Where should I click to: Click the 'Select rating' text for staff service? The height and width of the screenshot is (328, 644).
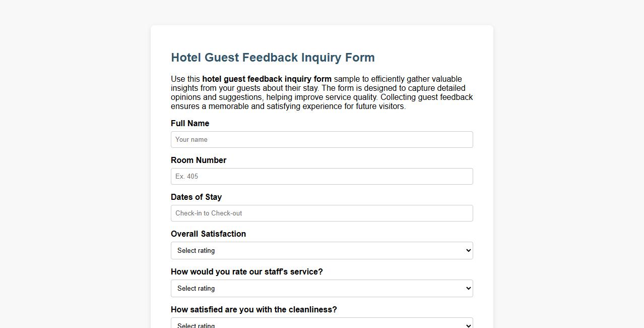coord(196,288)
